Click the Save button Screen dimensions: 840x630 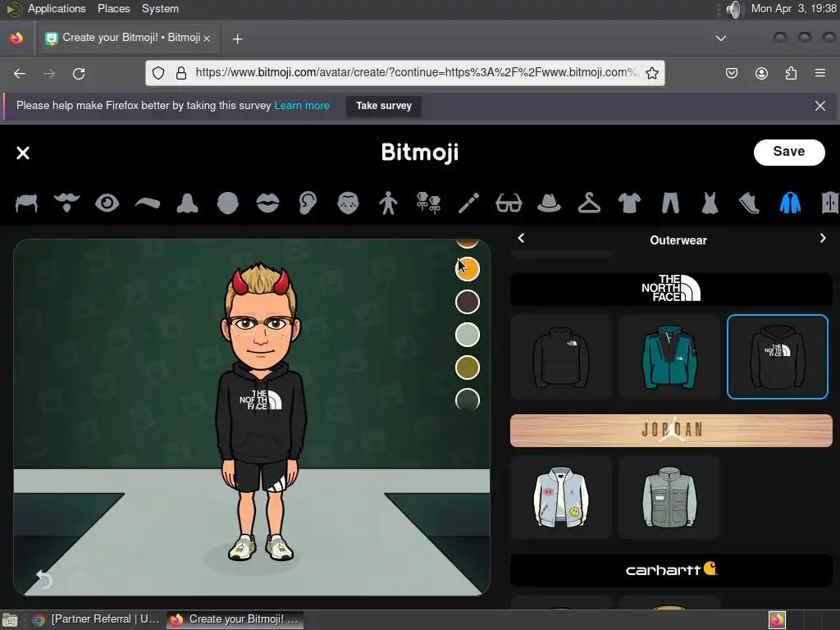click(x=789, y=152)
